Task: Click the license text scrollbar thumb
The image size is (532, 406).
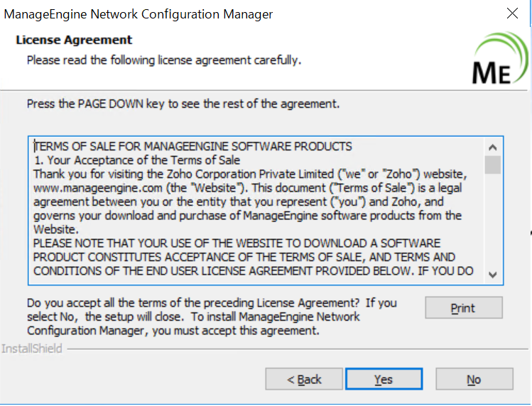Action: tap(493, 165)
